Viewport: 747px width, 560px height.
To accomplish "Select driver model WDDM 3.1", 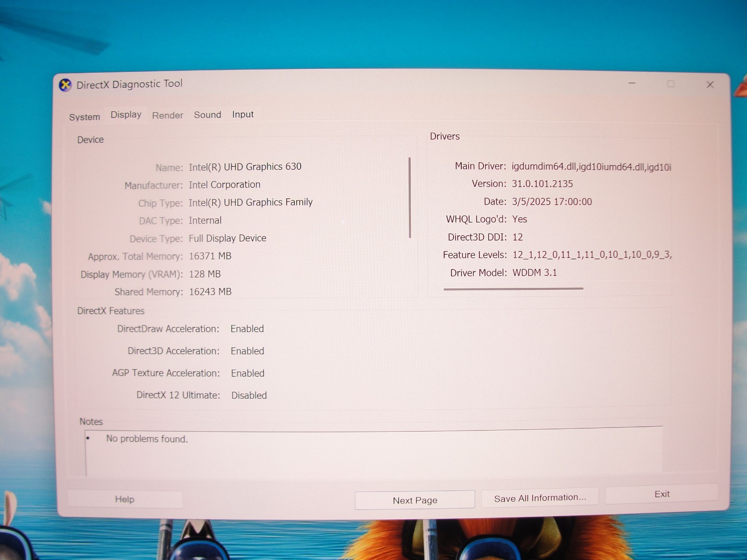I will (535, 273).
